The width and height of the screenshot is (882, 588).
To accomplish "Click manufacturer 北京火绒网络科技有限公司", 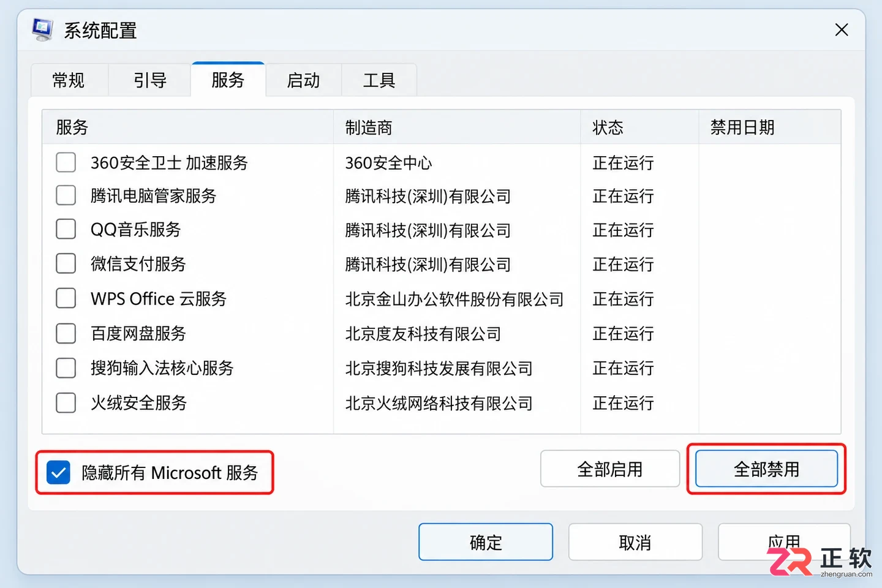I will (439, 403).
